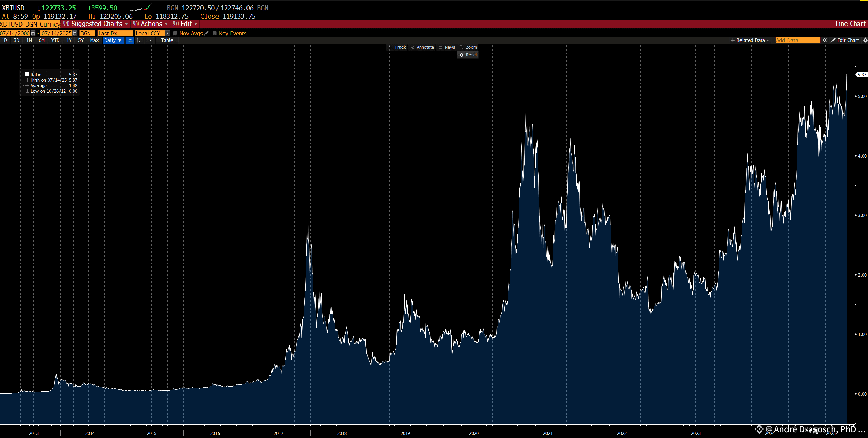Open end date calendar picker

click(75, 33)
